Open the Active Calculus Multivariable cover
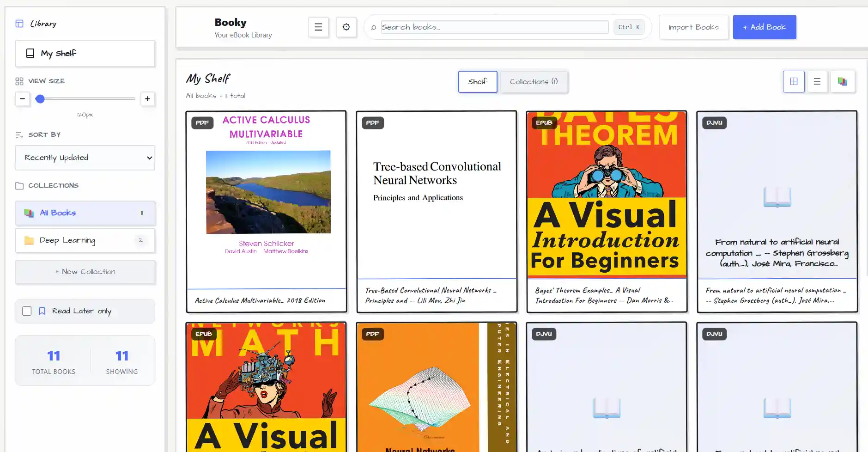The width and height of the screenshot is (868, 452). coord(267,200)
